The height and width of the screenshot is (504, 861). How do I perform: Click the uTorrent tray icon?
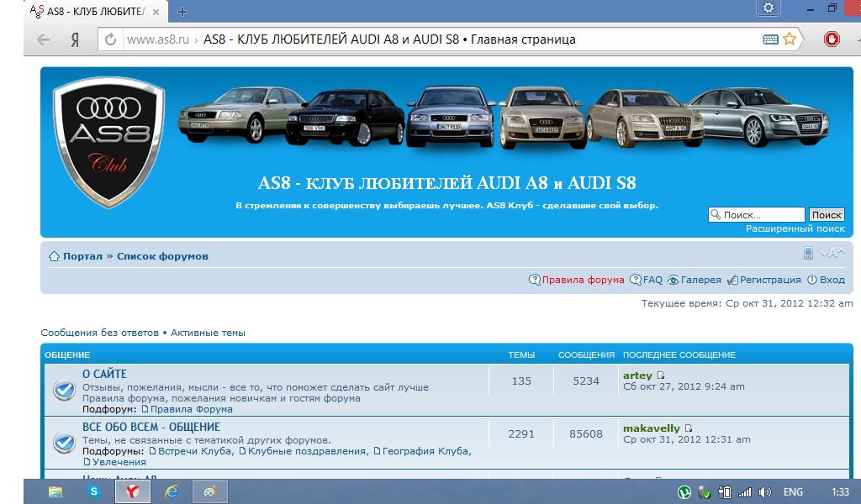point(685,492)
